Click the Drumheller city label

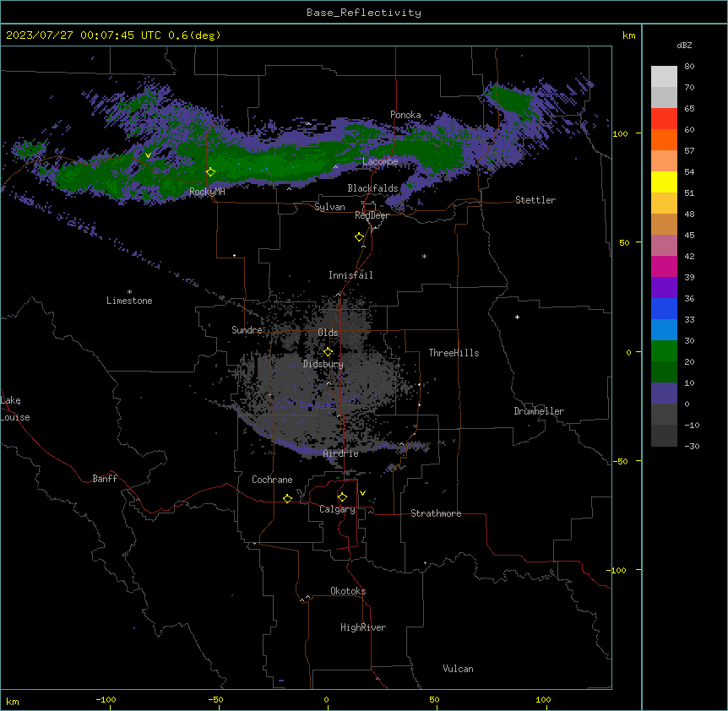(539, 411)
